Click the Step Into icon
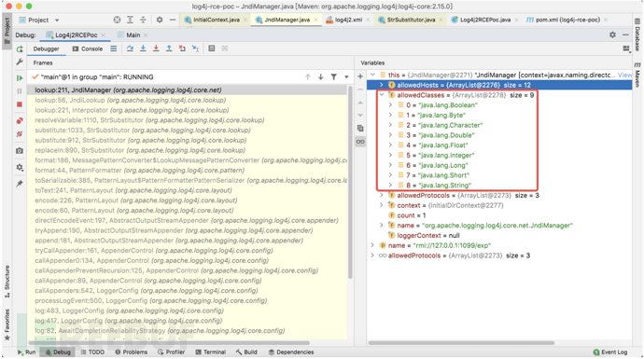The height and width of the screenshot is (359, 644). click(143, 48)
